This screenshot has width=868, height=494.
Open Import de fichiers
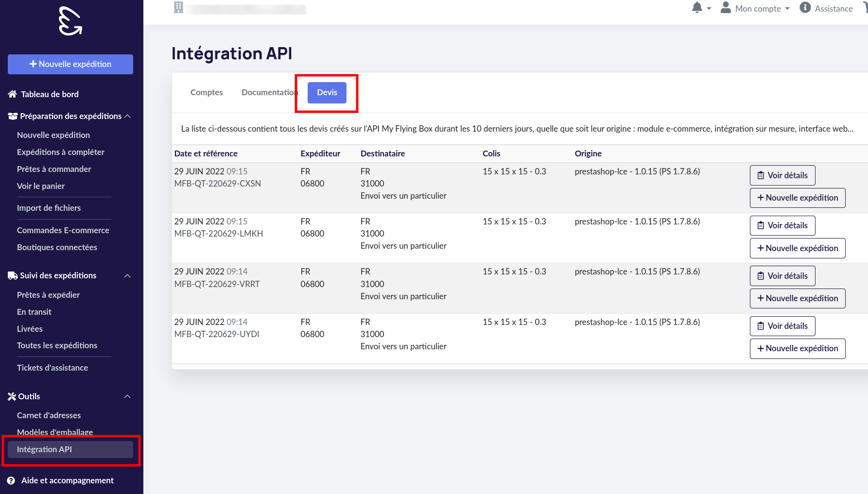tap(49, 208)
